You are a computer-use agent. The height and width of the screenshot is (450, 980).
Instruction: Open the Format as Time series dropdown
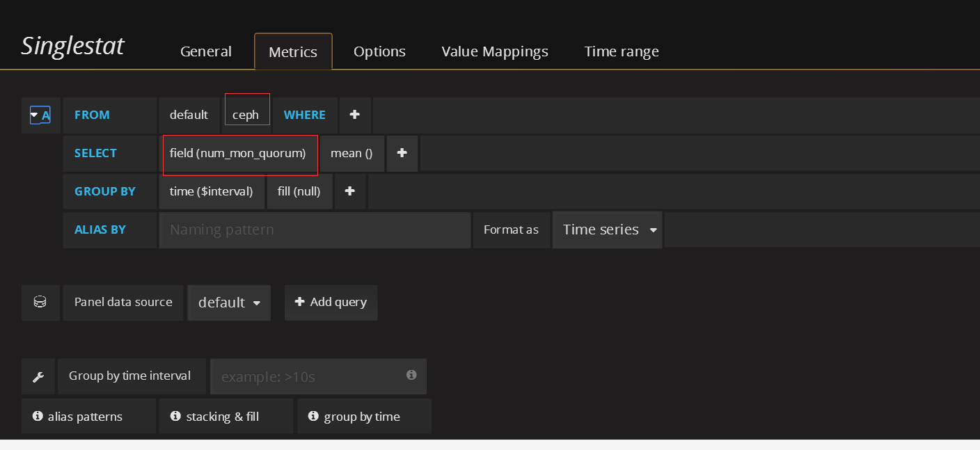pos(608,230)
